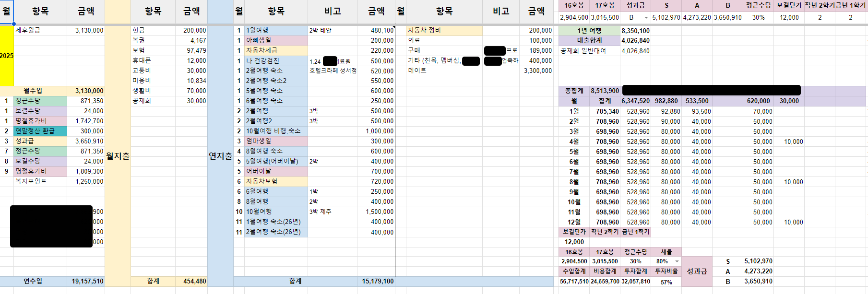Open the 성과급 grade dropdown showing B

point(646,18)
